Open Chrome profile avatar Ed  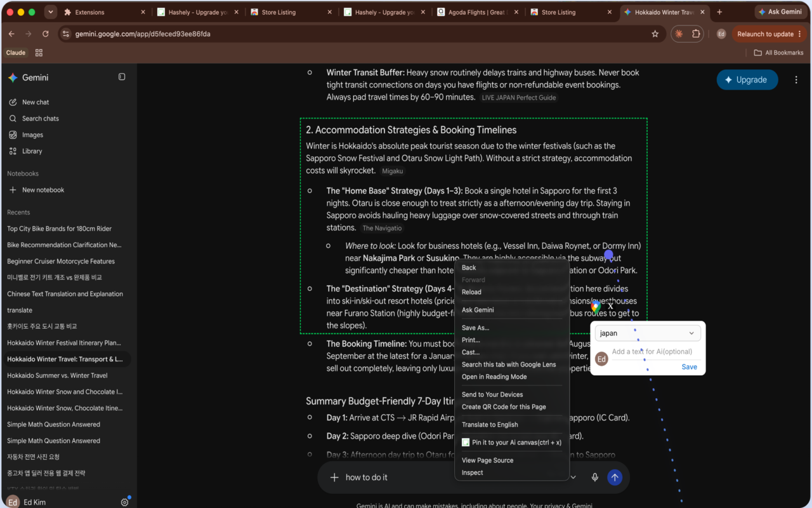[721, 34]
